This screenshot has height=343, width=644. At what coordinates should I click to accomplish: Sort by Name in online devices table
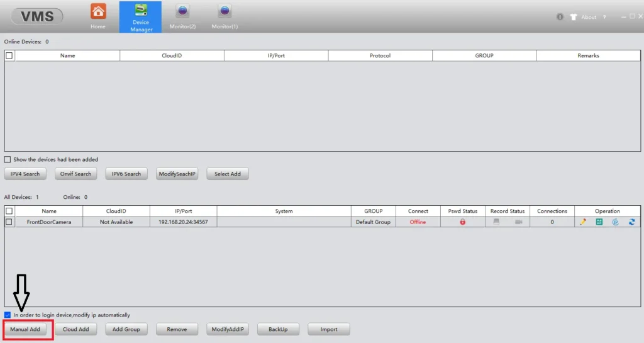click(x=67, y=55)
